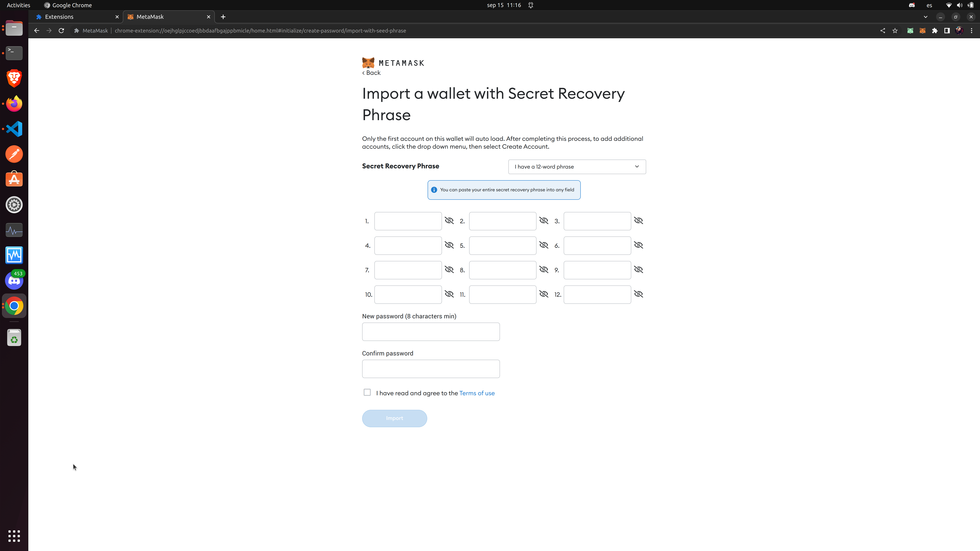Launch Postman from the dock
The width and height of the screenshot is (980, 551).
coord(14,154)
